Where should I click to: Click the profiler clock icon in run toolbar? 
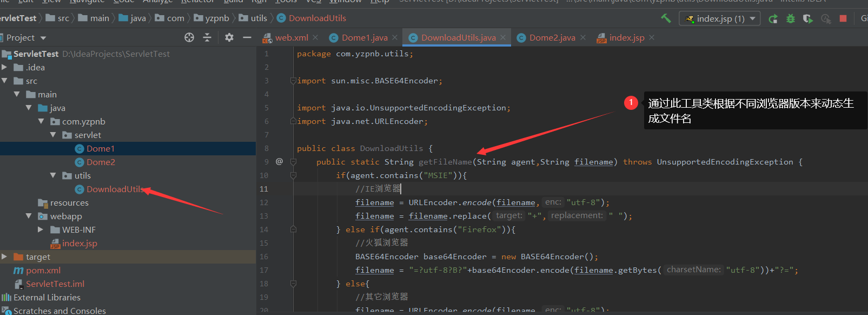click(x=826, y=18)
